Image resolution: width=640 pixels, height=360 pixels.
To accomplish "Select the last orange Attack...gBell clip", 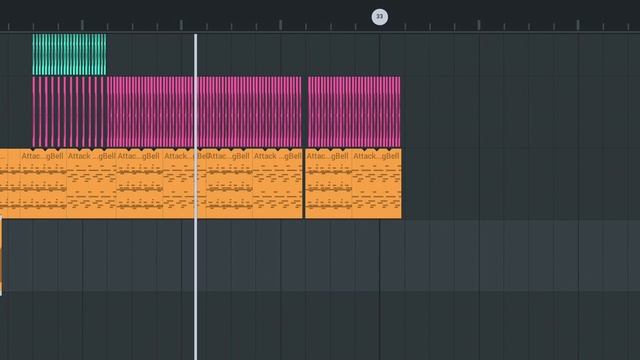I will [376, 184].
